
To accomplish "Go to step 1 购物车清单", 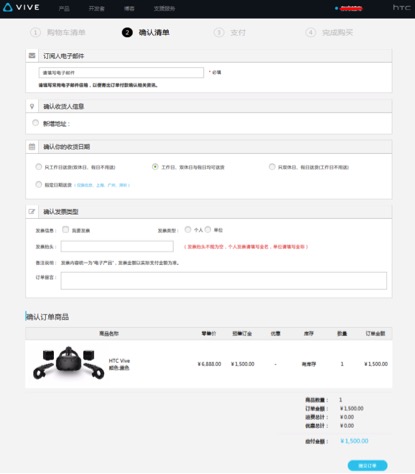I will [x=58, y=32].
